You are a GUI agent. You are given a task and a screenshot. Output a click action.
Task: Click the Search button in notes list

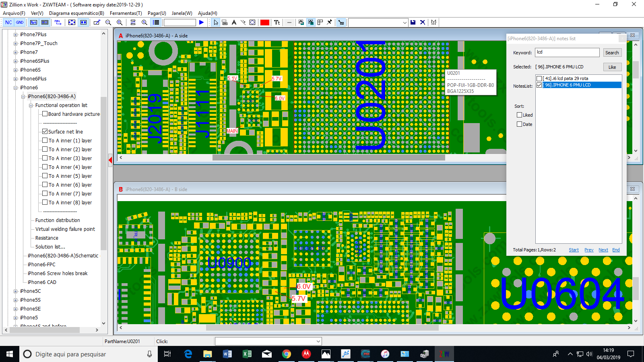click(612, 53)
